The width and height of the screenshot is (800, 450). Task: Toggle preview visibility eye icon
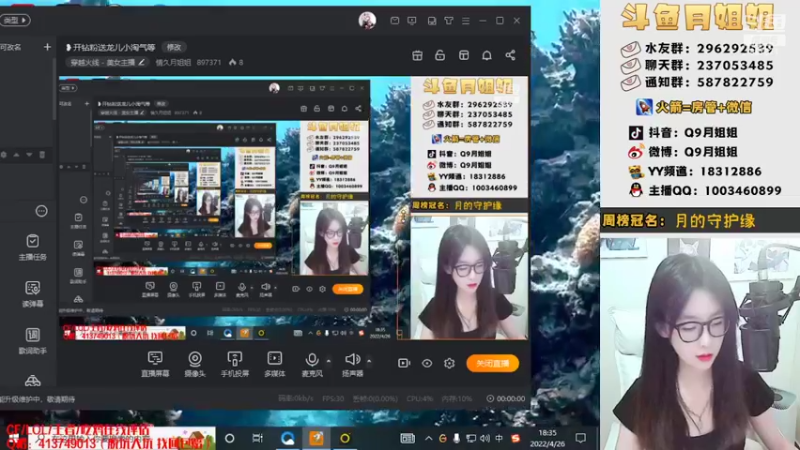pos(427,363)
